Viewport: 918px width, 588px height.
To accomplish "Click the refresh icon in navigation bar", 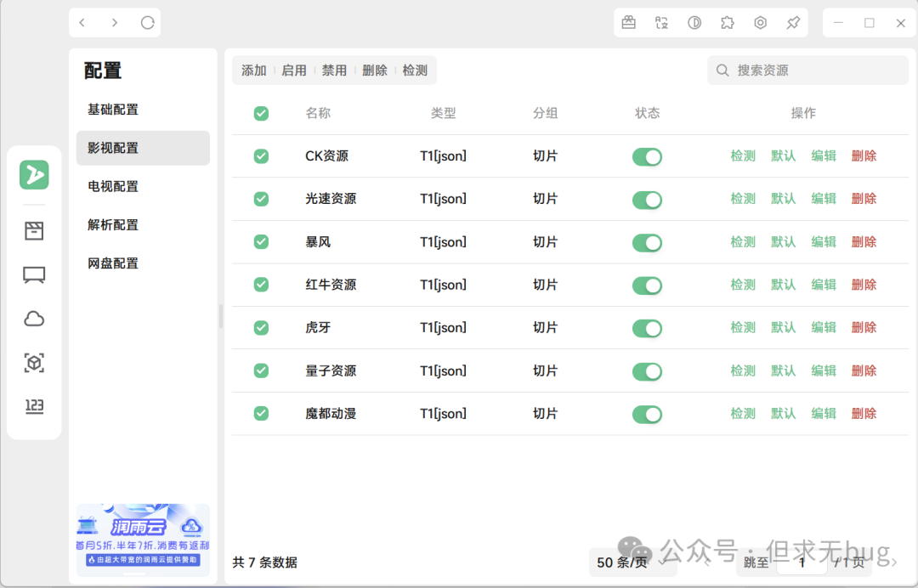I will (147, 23).
